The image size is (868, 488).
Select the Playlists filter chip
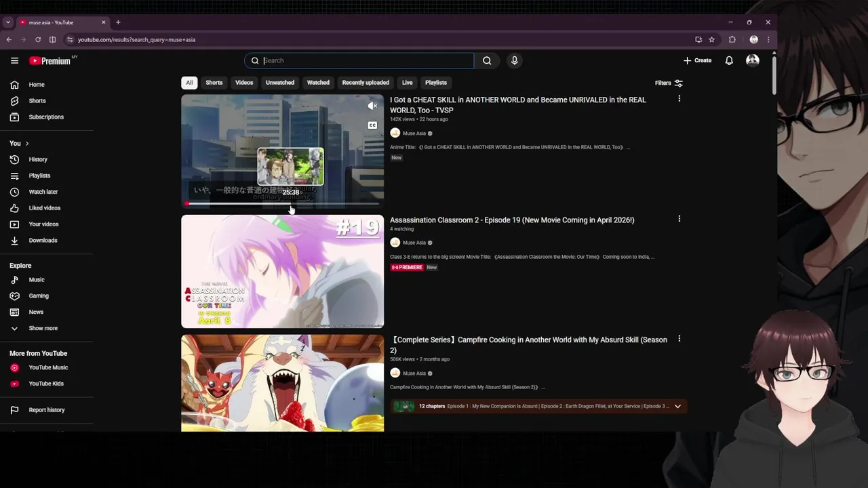(x=436, y=83)
